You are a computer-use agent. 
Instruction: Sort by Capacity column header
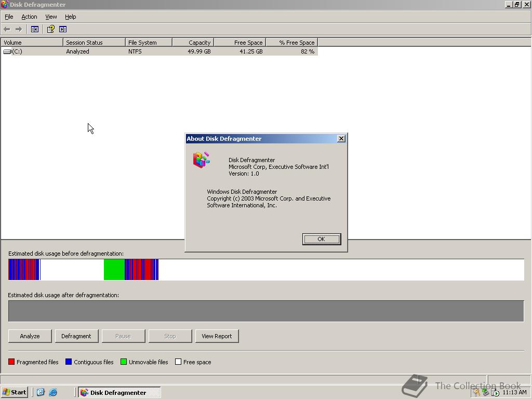(193, 43)
